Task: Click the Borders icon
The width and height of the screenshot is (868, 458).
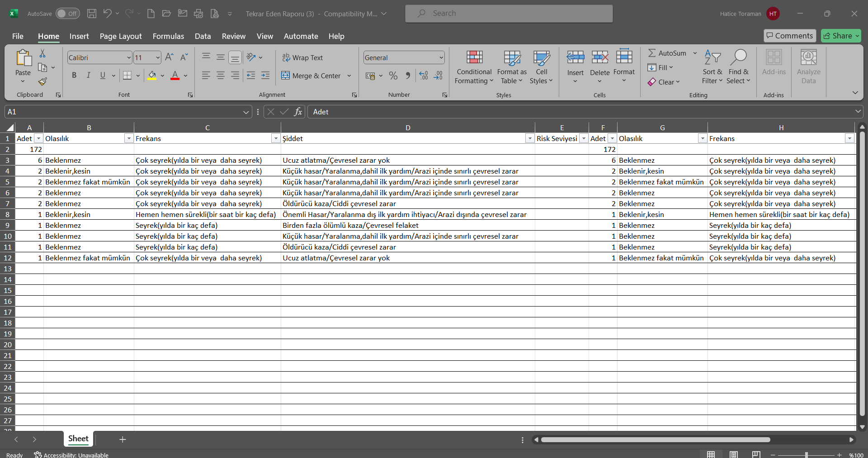Action: click(x=127, y=76)
